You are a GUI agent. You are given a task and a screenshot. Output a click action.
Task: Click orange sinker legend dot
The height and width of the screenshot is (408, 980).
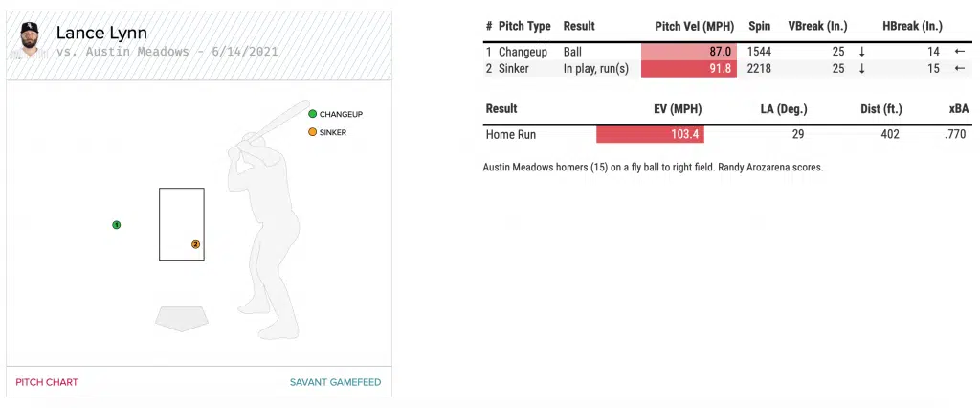point(312,132)
